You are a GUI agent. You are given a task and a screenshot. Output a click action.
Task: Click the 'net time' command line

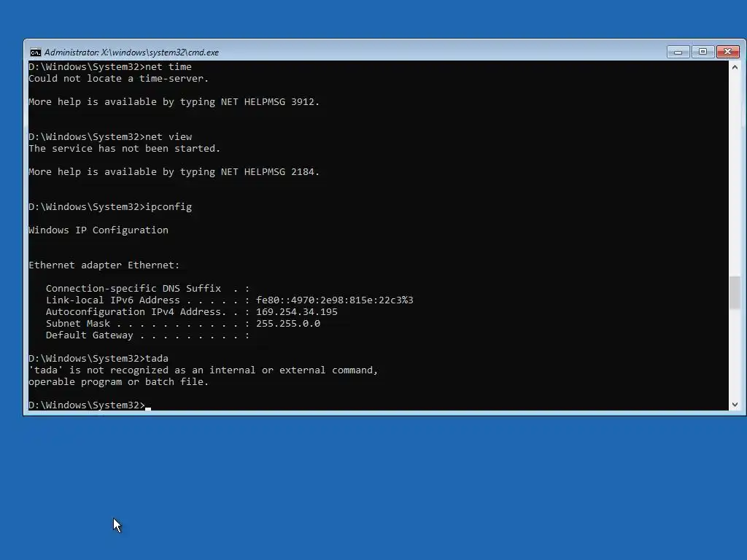[110, 66]
